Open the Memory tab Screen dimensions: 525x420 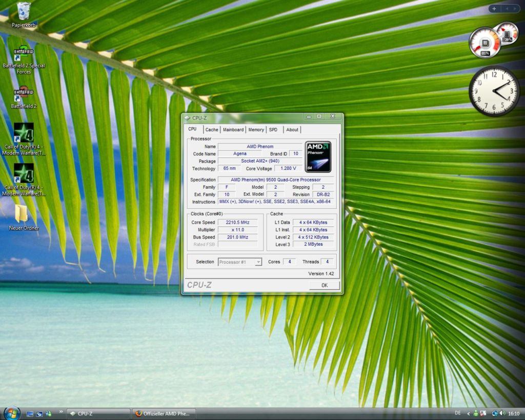[256, 130]
